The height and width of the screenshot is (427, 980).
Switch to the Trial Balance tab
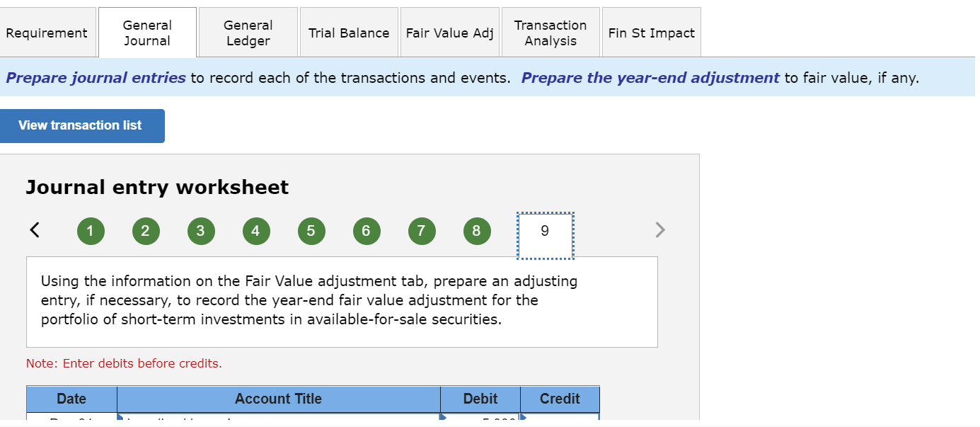(x=349, y=32)
